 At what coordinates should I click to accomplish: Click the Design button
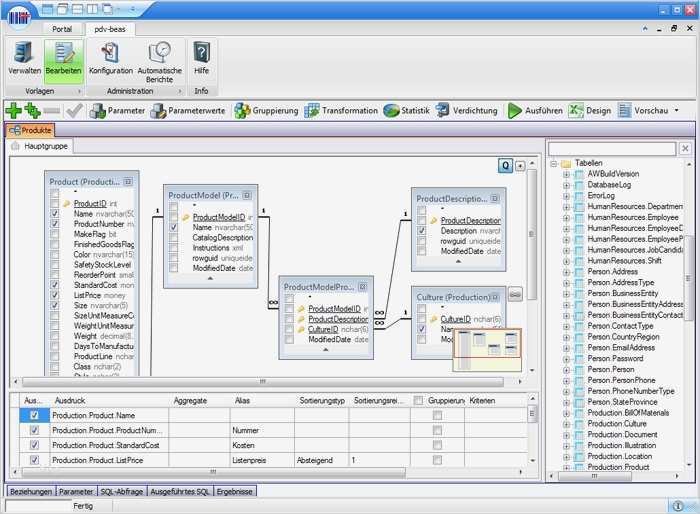coord(590,111)
